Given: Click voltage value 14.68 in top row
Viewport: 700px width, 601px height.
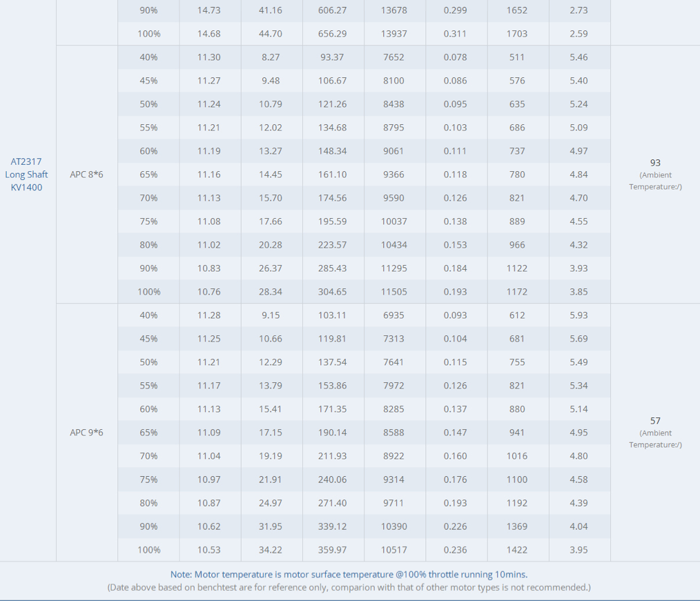Looking at the screenshot, I should click(209, 33).
